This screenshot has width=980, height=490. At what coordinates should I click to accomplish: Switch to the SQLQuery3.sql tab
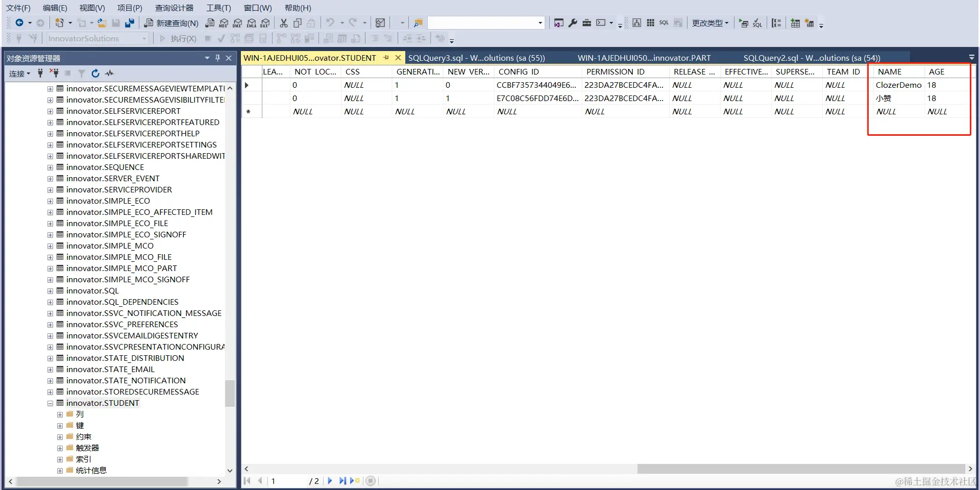click(x=477, y=58)
